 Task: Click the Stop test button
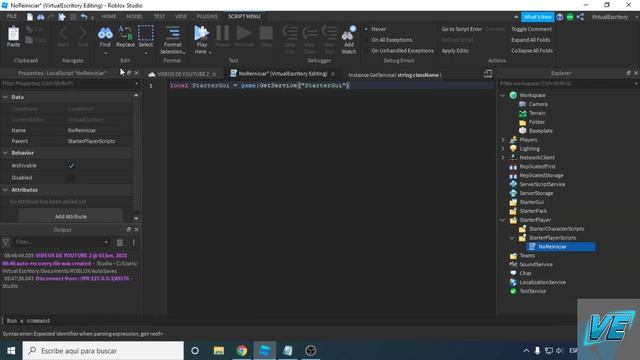coord(266,33)
